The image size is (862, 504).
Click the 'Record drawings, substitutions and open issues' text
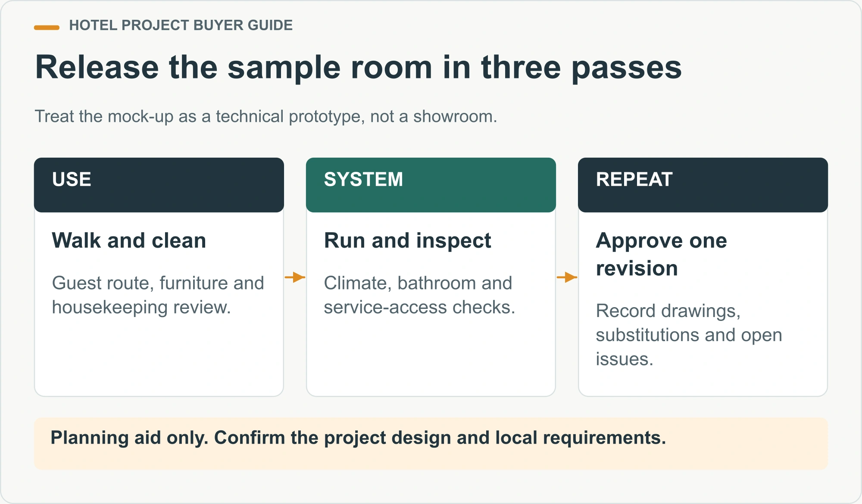coord(689,335)
